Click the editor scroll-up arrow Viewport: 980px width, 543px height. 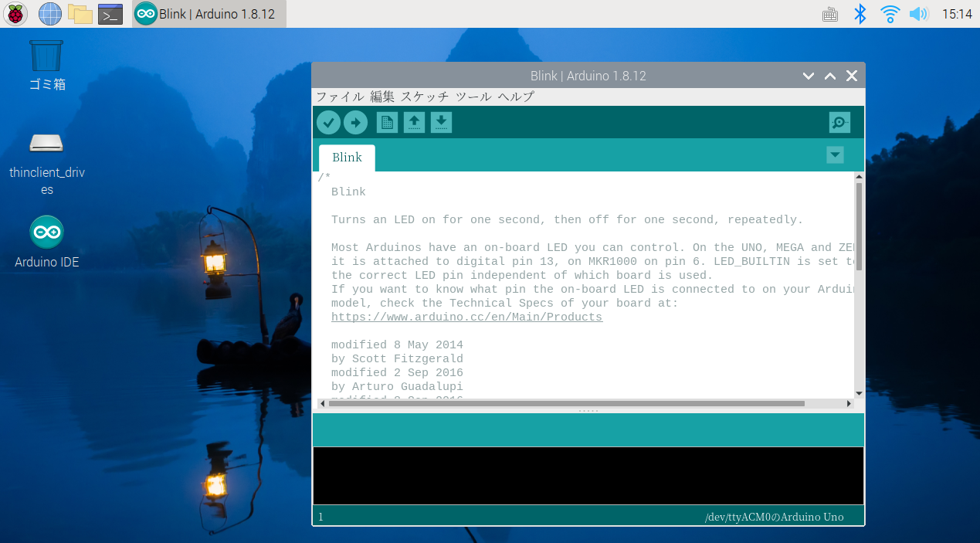(859, 178)
